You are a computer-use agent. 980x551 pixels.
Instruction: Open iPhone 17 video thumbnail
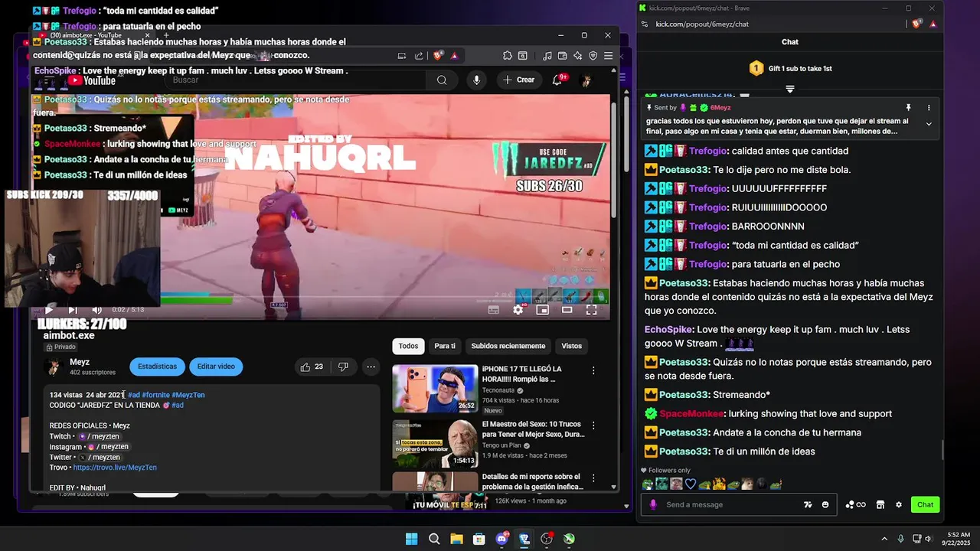[435, 389]
